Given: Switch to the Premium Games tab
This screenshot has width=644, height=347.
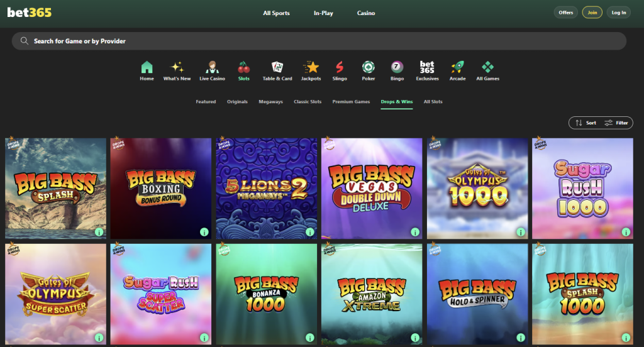Looking at the screenshot, I should (x=351, y=101).
